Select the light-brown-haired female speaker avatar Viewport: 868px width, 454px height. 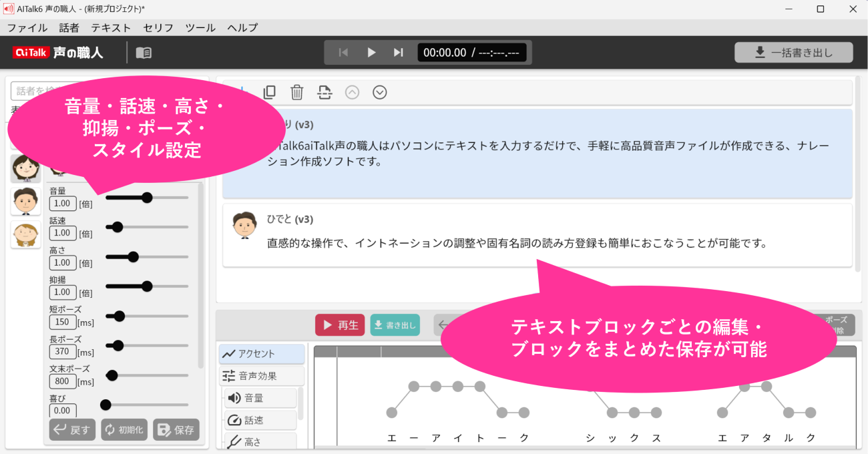[x=25, y=234]
